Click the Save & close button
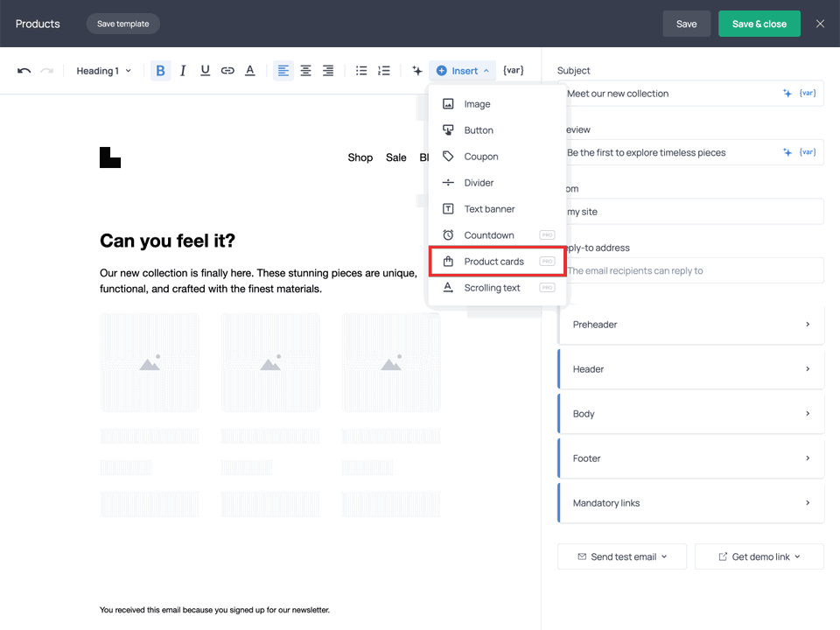Viewport: 840px width, 630px height. coord(759,24)
